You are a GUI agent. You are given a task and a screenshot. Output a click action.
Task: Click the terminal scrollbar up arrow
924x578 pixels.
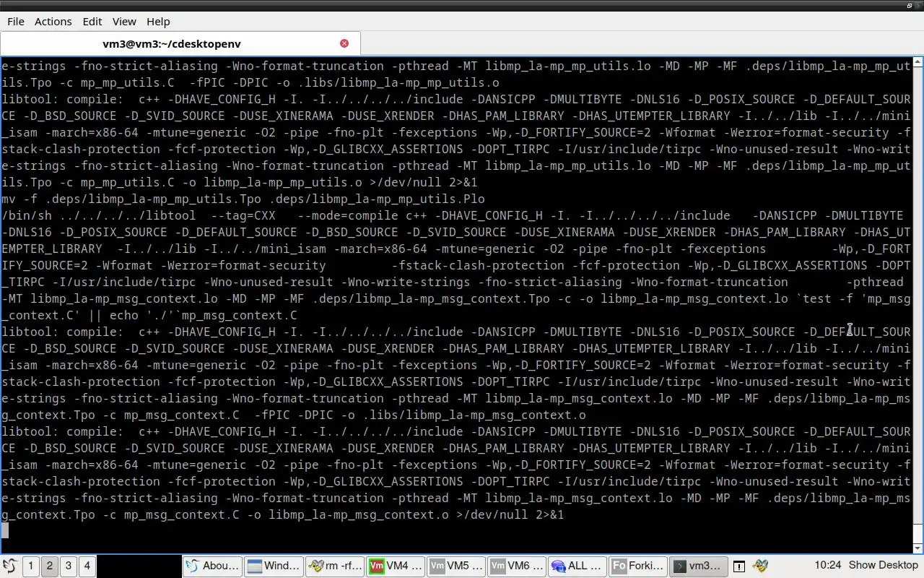click(918, 61)
